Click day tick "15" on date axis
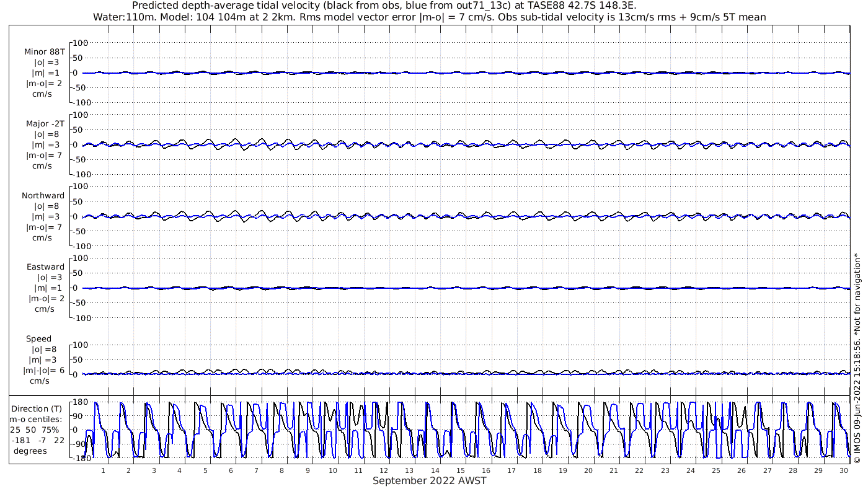 click(x=461, y=471)
